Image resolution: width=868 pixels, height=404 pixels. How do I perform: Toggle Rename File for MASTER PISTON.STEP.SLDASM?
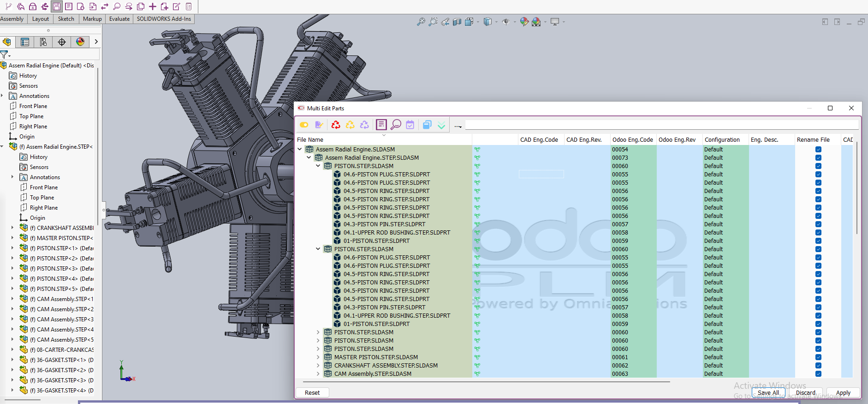[818, 357]
